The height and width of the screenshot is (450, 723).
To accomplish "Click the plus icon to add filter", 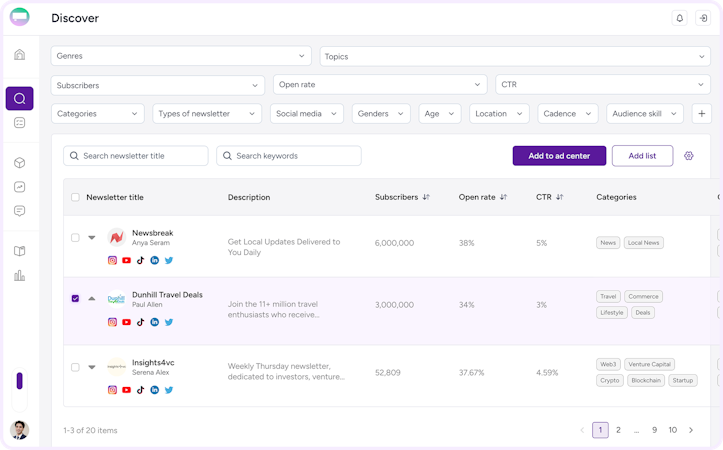I will [701, 114].
